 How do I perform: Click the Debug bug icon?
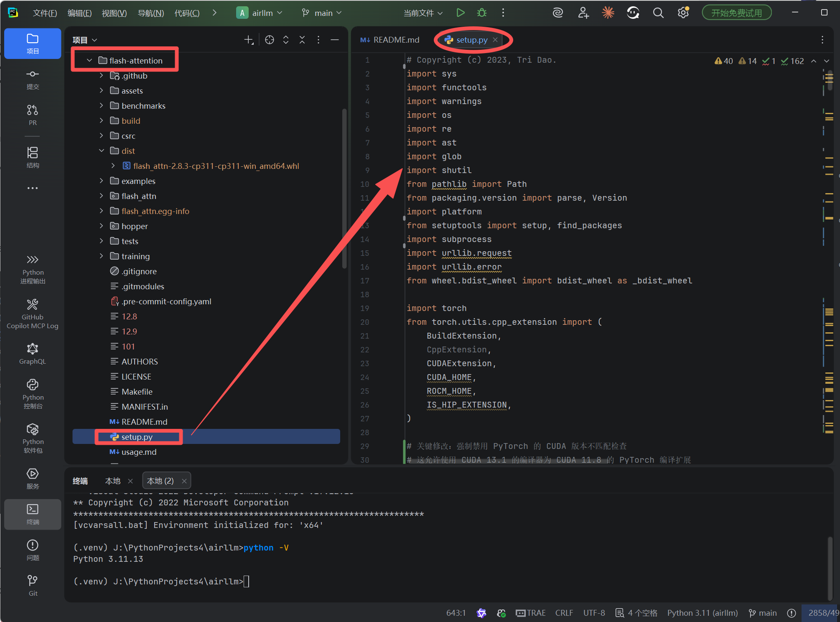[x=482, y=13]
